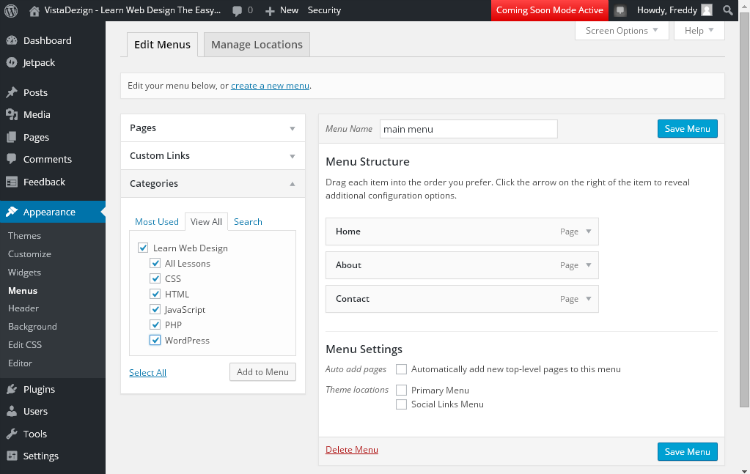This screenshot has width=750, height=474.
Task: Select the Most Used categories tab
Action: coord(156,222)
